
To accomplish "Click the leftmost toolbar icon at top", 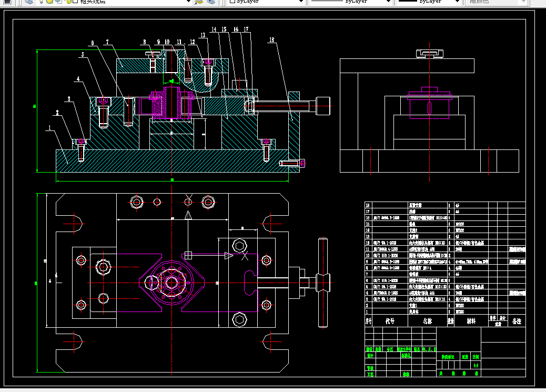I will (7, 2).
